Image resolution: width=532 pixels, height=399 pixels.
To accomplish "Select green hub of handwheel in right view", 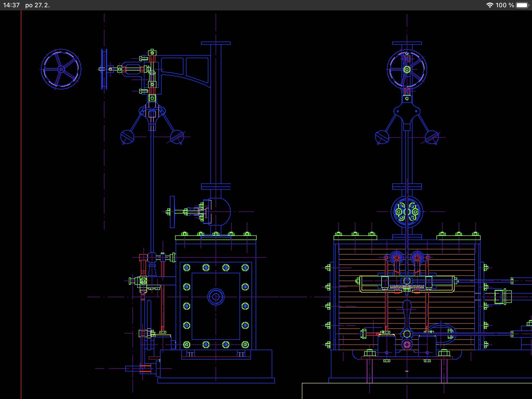I will point(407,69).
